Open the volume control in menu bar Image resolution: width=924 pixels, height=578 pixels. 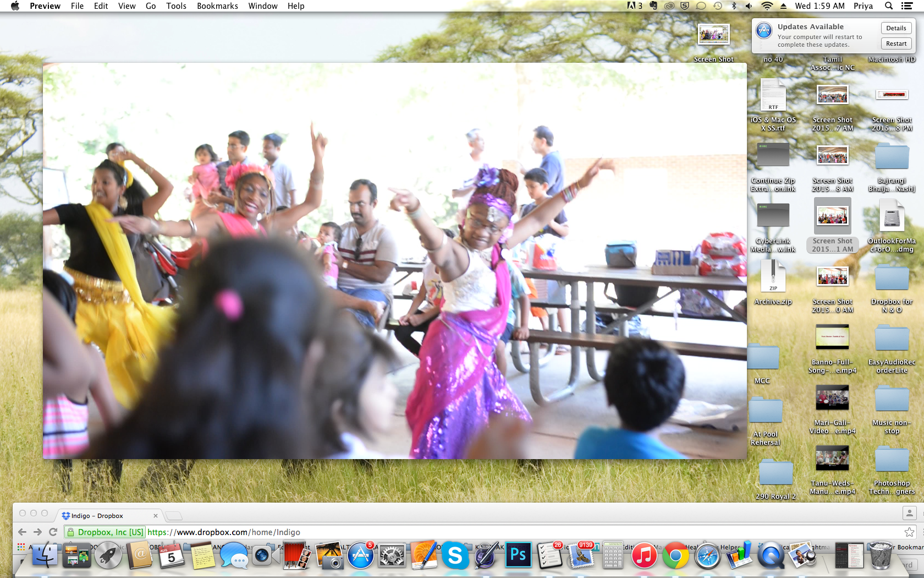tap(749, 6)
